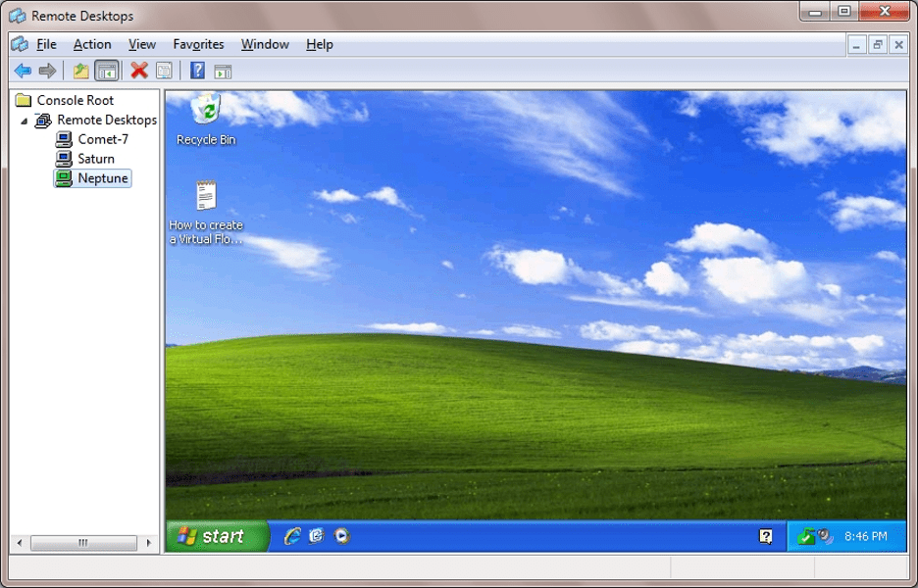
Task: Open the File menu
Action: tap(46, 44)
